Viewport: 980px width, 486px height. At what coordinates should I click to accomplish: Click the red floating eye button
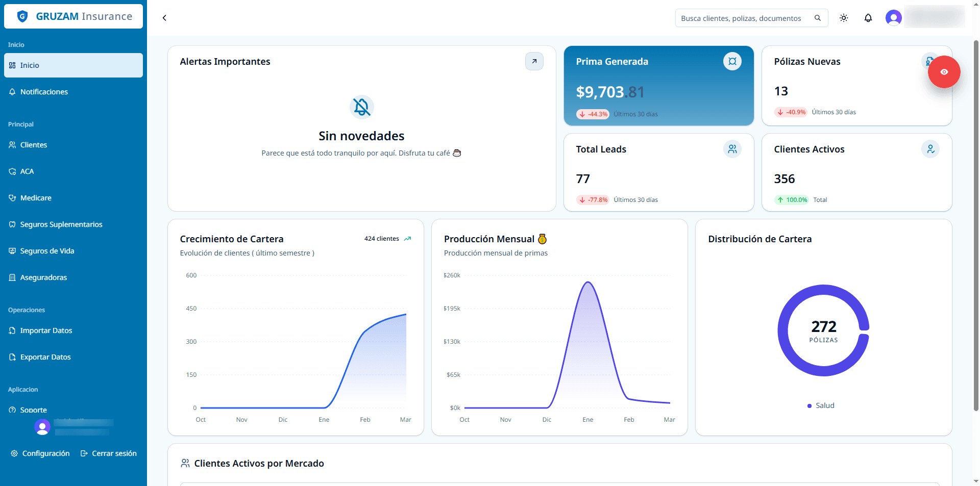(x=944, y=72)
